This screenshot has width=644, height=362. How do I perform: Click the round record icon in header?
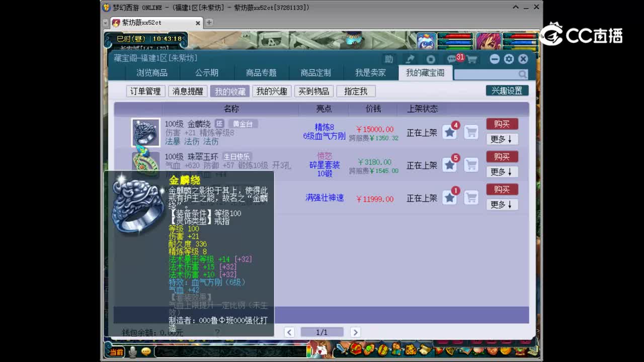(431, 59)
